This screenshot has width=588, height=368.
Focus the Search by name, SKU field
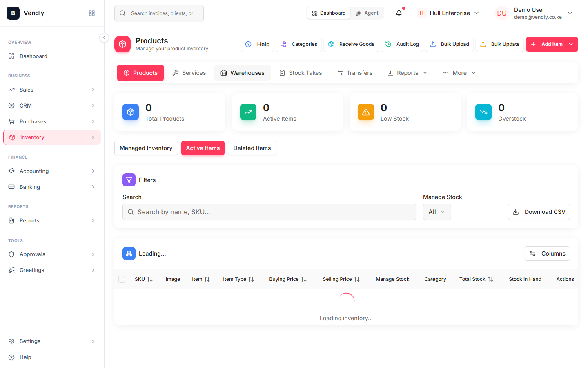tap(269, 212)
